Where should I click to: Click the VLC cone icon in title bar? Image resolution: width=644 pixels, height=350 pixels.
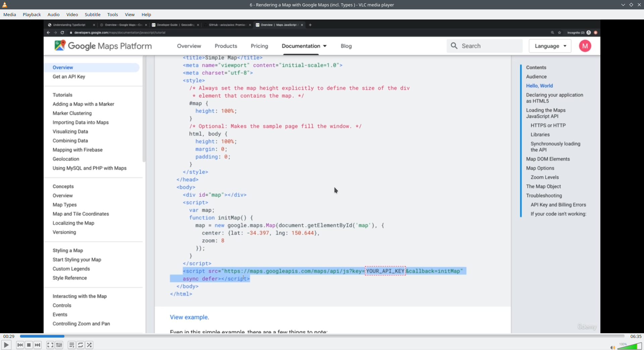[x=5, y=5]
